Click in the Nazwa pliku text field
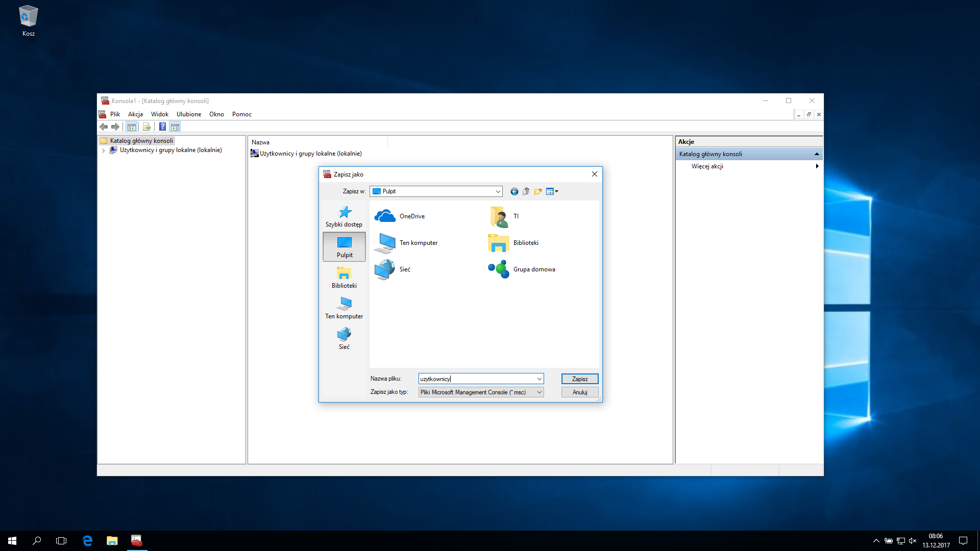980x551 pixels. (x=477, y=379)
